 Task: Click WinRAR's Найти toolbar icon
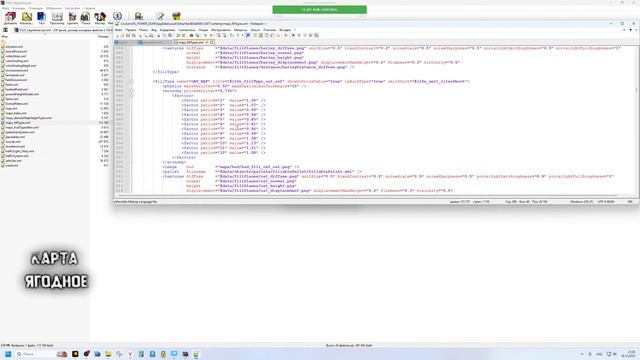tap(85, 17)
